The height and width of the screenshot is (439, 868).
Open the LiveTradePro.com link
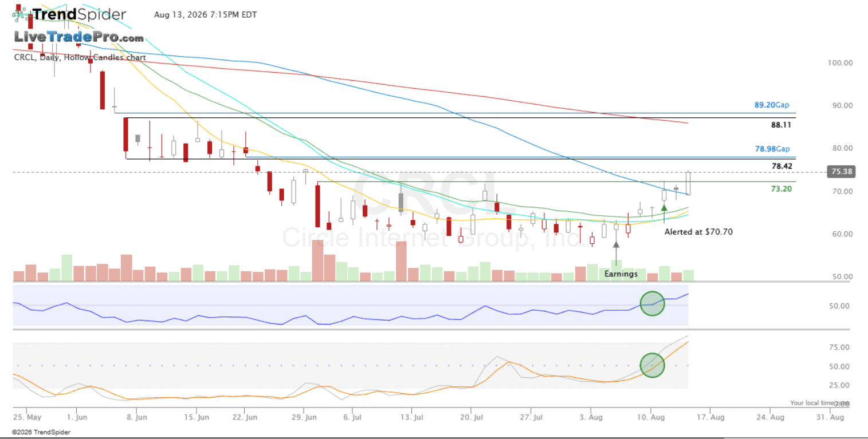click(x=78, y=38)
